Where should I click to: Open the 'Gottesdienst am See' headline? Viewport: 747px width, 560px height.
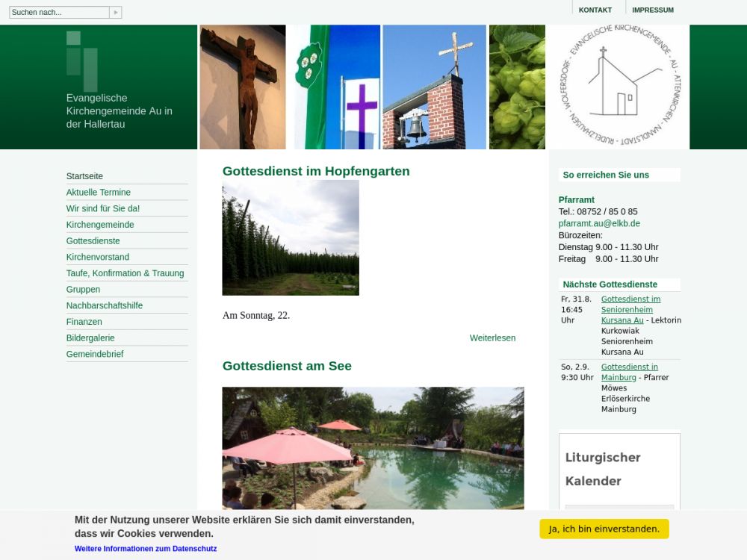[x=287, y=366]
